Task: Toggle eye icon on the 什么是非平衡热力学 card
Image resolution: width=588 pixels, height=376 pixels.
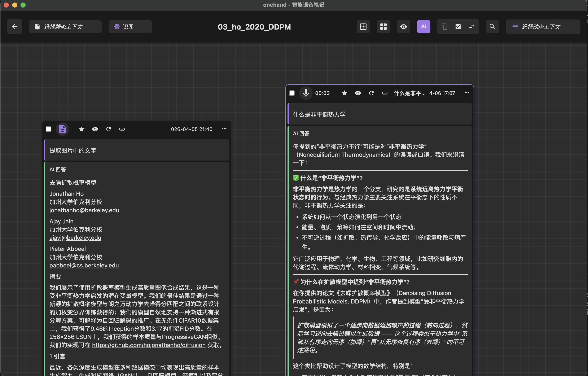Action: pyautogui.click(x=358, y=93)
